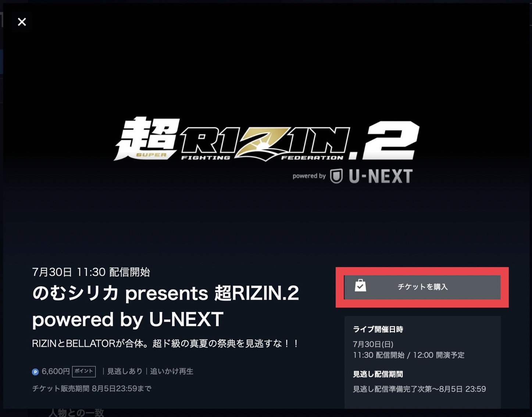Click the event title のむシリカ presents 超RIZIN.2
Viewport: 532px width, 417px height.
pos(165,306)
